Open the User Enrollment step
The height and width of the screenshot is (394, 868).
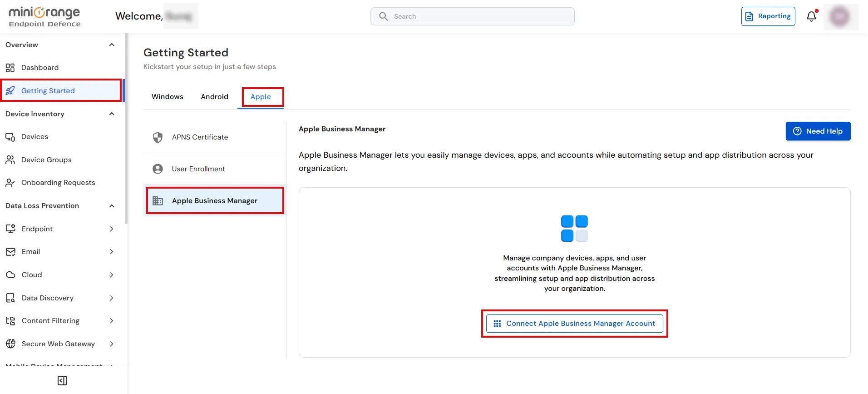[x=215, y=169]
